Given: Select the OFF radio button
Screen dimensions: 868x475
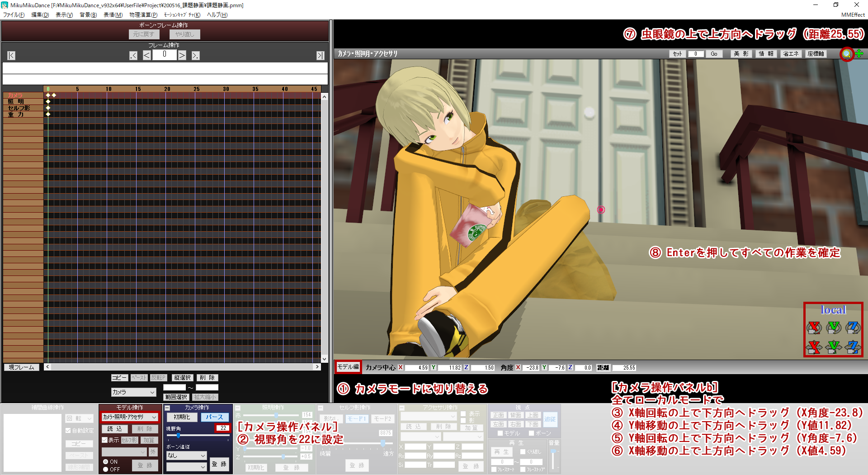Looking at the screenshot, I should tap(106, 470).
